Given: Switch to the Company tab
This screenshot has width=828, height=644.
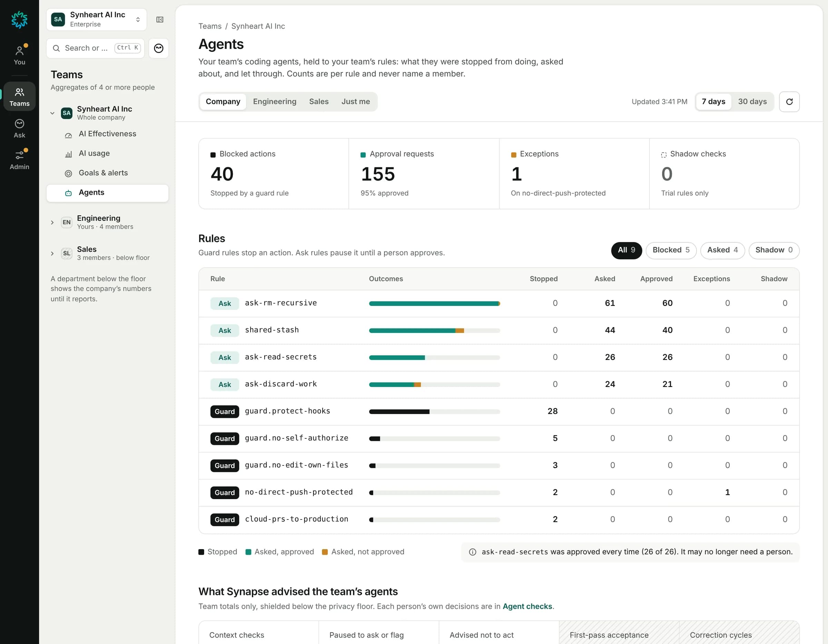Looking at the screenshot, I should point(223,102).
